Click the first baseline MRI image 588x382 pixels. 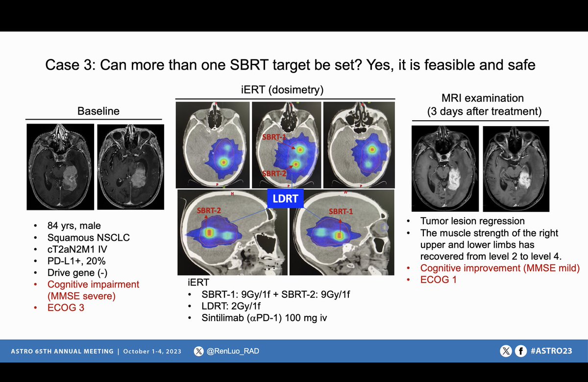(x=60, y=166)
